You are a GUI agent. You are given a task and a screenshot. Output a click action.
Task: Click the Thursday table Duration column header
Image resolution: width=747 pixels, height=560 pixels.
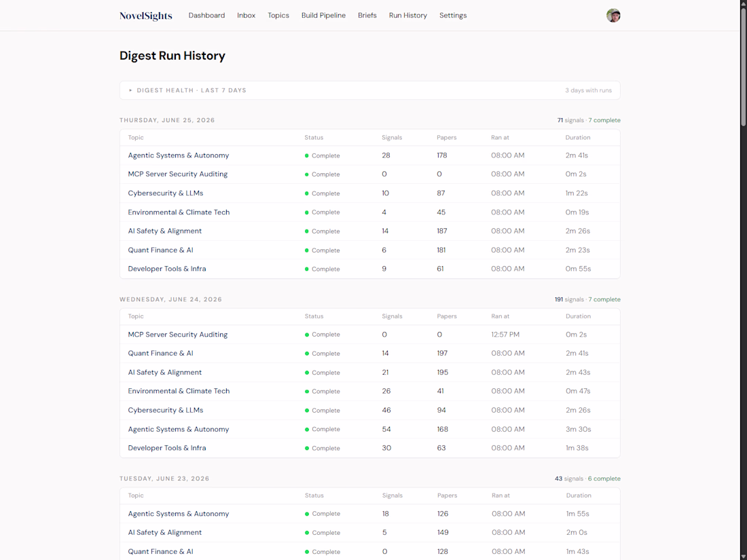point(578,137)
